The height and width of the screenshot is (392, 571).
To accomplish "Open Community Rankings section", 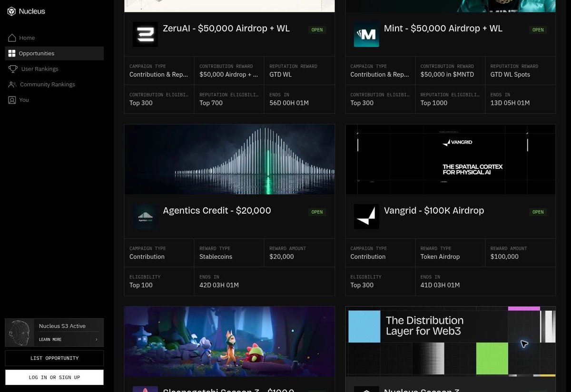I will click(54, 84).
